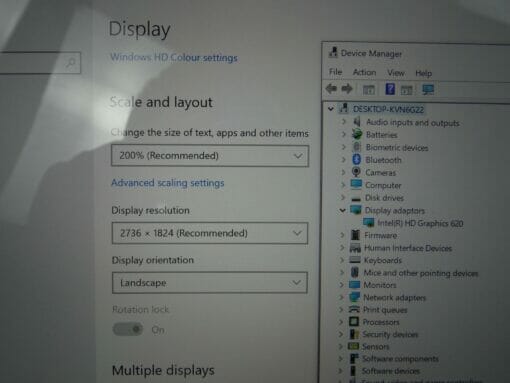
Task: Click the Cameras webcam icon
Action: tap(356, 172)
